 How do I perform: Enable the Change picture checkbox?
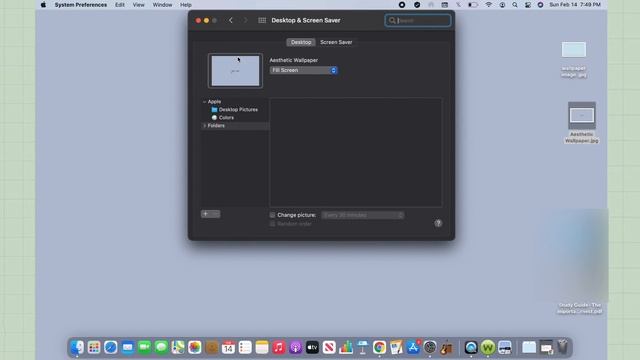[272, 215]
